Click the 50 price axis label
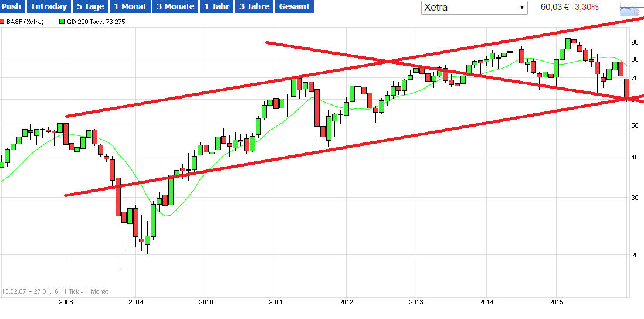 tap(635, 125)
